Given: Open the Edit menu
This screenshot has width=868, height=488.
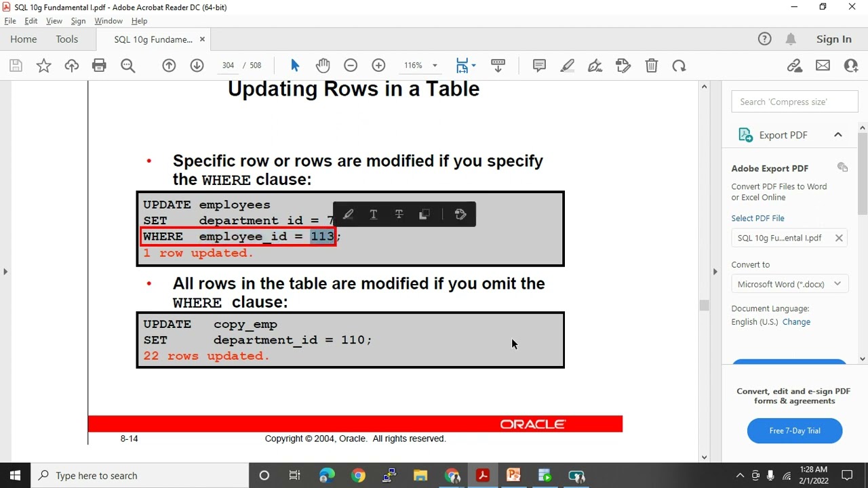Looking at the screenshot, I should [x=31, y=21].
